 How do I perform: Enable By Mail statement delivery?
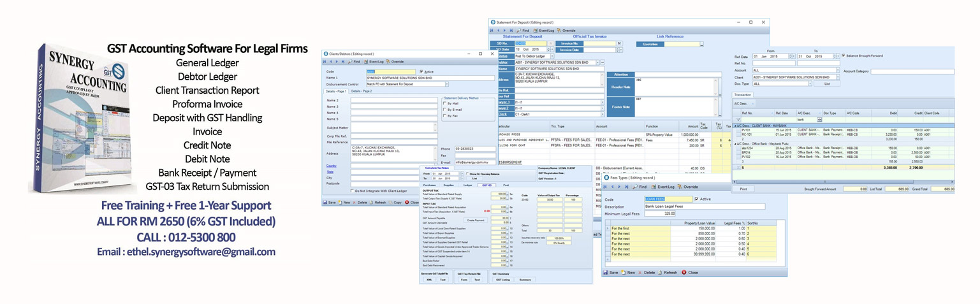point(444,103)
